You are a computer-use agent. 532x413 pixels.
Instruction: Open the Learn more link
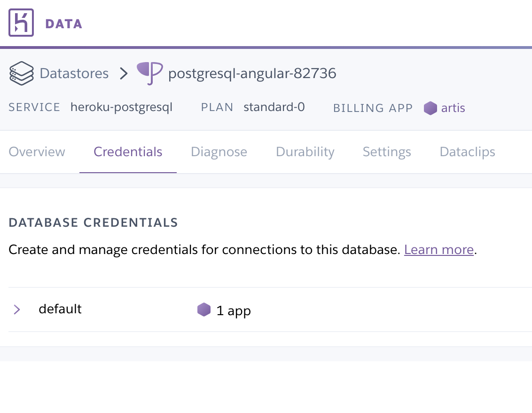point(438,250)
